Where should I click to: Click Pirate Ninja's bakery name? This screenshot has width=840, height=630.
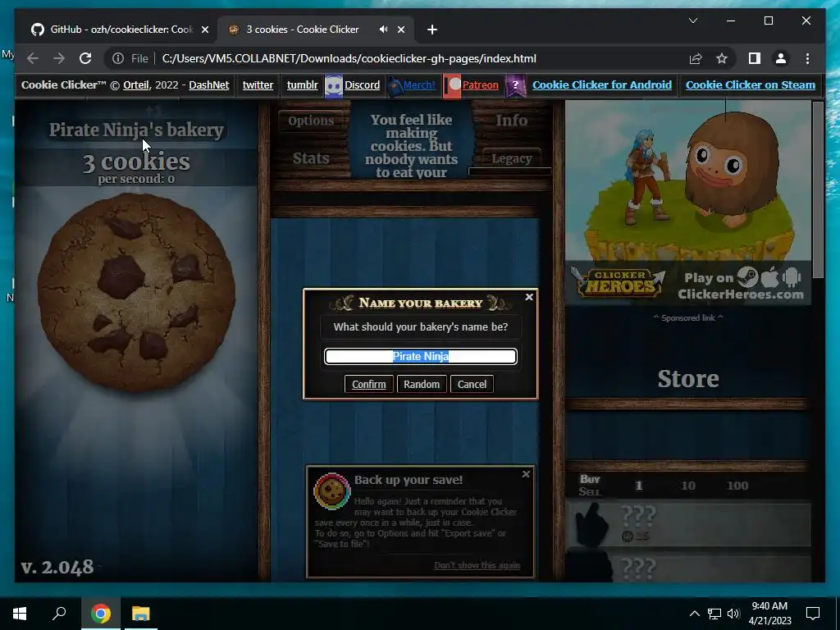point(136,130)
